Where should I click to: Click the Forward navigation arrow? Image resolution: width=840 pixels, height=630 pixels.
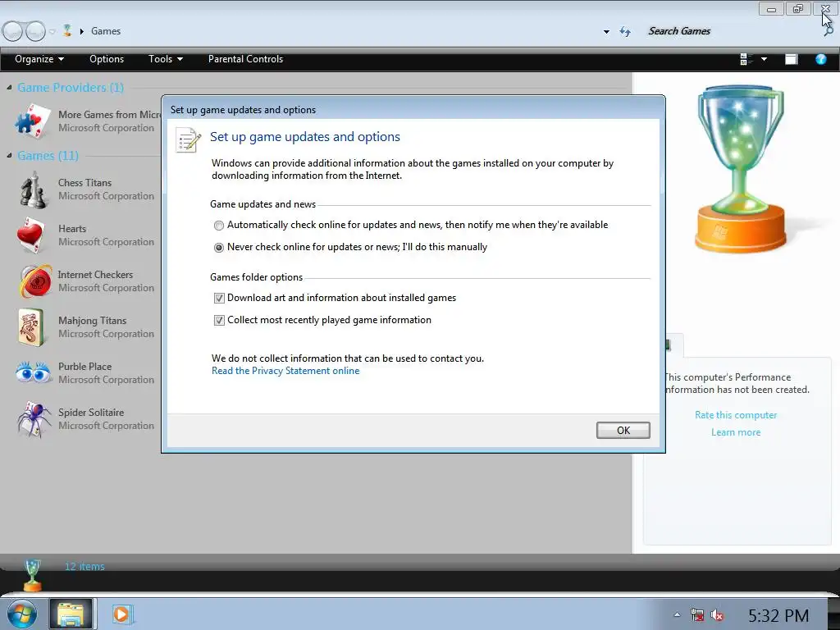coord(35,32)
